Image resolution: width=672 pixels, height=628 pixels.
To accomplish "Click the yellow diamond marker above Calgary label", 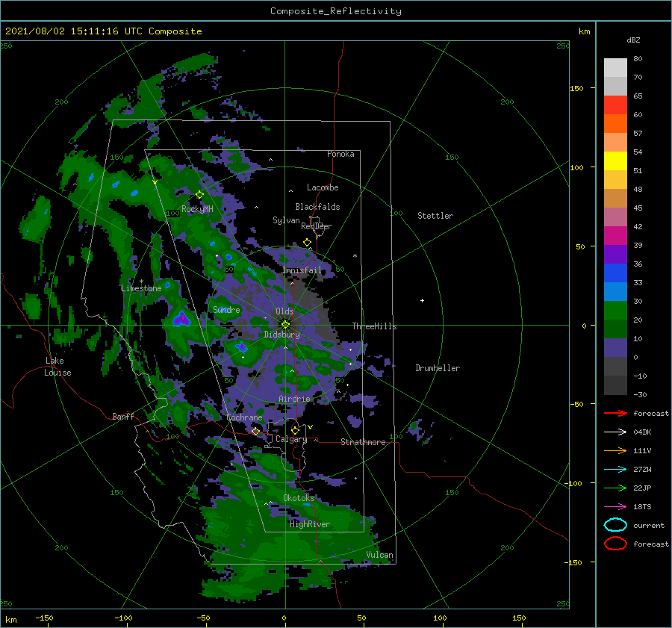I will tap(295, 430).
